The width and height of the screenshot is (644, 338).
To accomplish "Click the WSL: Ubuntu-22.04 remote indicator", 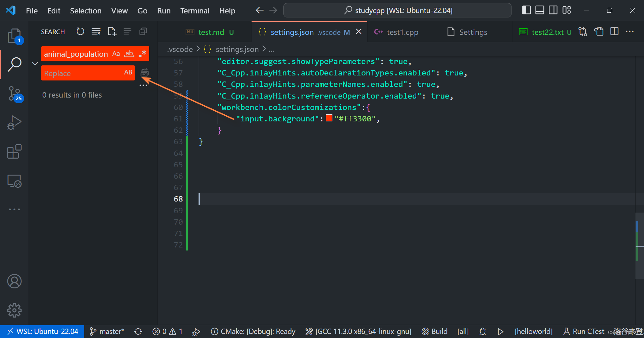I will tap(42, 331).
